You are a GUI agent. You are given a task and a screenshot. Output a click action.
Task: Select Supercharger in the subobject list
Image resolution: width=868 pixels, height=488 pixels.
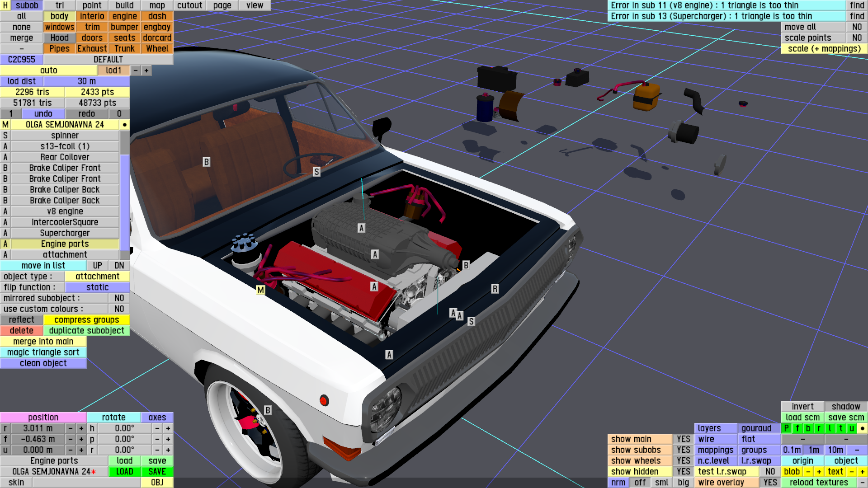(x=65, y=233)
